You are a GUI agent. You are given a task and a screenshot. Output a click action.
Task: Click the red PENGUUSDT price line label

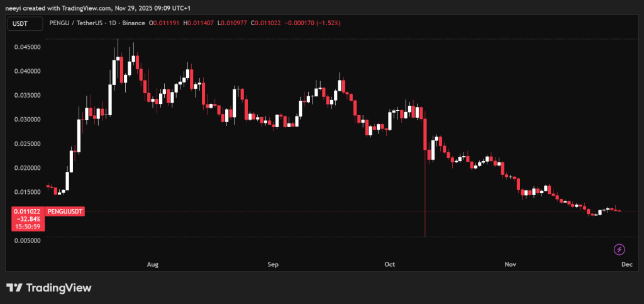point(65,212)
